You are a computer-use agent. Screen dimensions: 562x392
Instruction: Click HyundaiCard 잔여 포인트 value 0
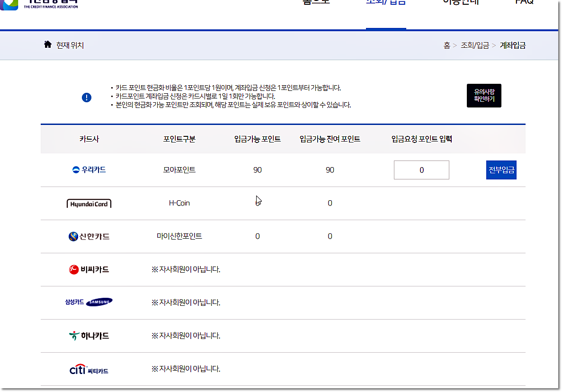[x=330, y=203]
